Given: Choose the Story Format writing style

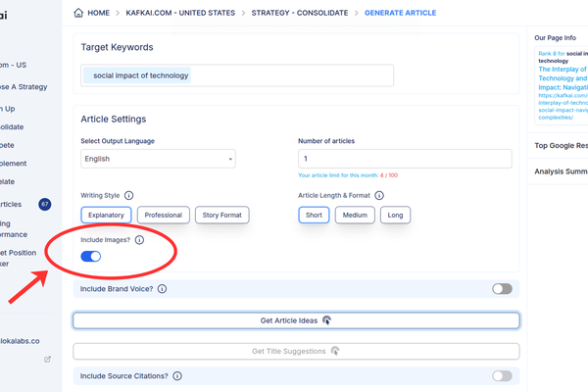Looking at the screenshot, I should click(221, 215).
